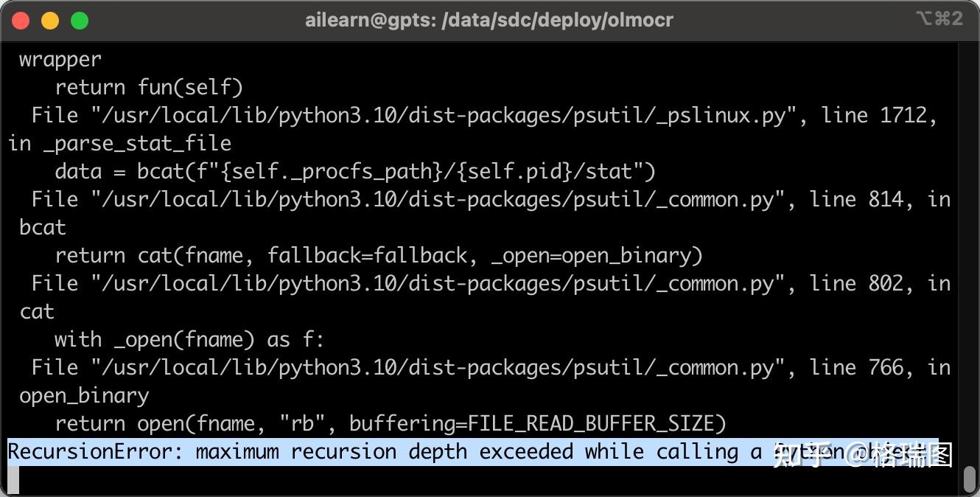The width and height of the screenshot is (980, 497).
Task: Click the "return fun(self)" code line
Action: (149, 88)
